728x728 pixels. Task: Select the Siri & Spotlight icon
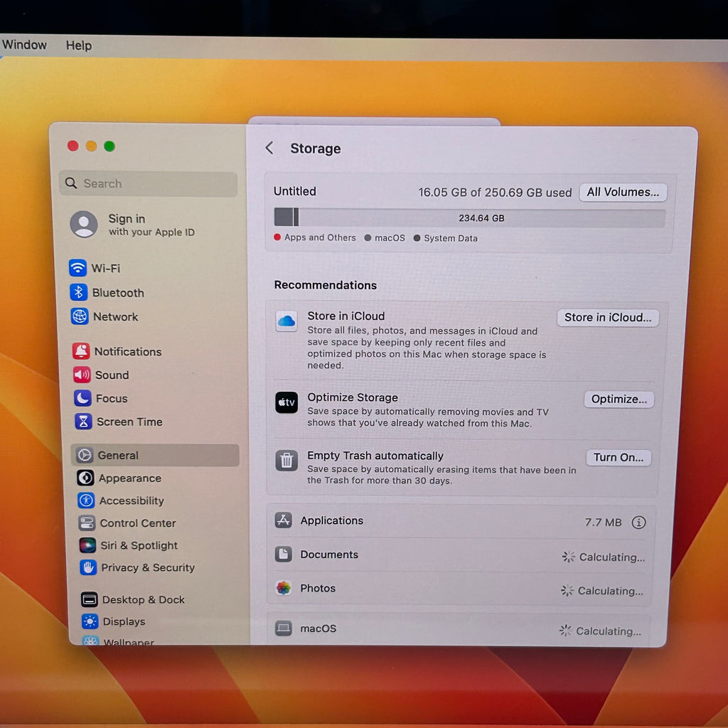click(x=87, y=545)
